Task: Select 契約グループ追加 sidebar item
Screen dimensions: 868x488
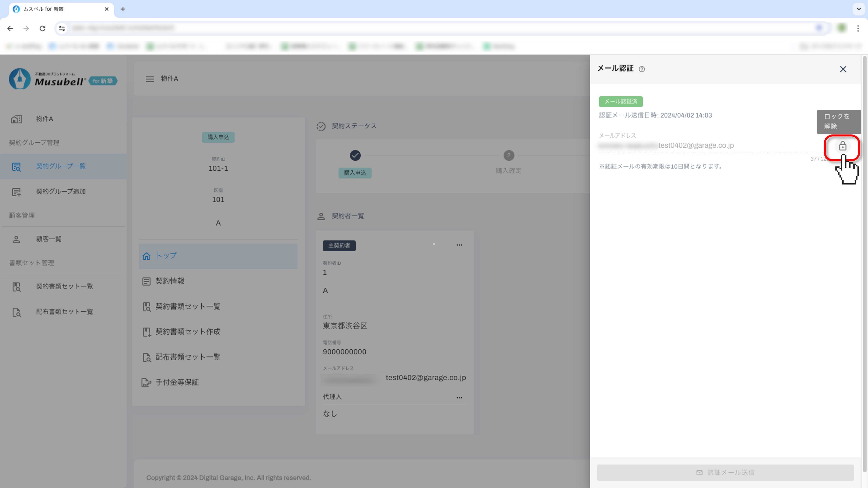Action: pyautogui.click(x=61, y=192)
